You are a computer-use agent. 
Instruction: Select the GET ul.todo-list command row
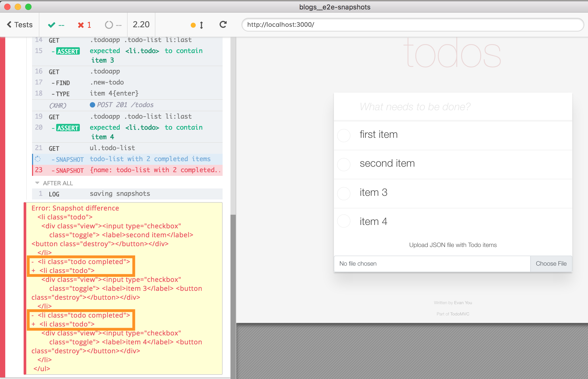(x=127, y=148)
